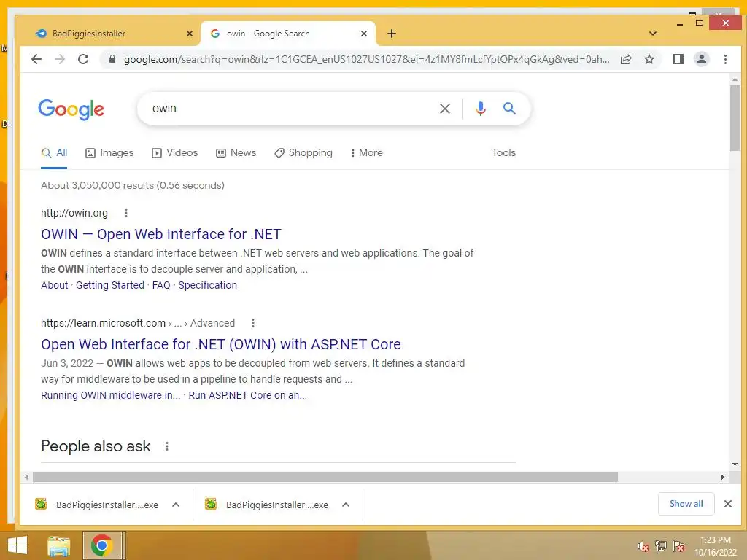Open the Specification sitelink
The height and width of the screenshot is (560, 747).
pyautogui.click(x=207, y=285)
